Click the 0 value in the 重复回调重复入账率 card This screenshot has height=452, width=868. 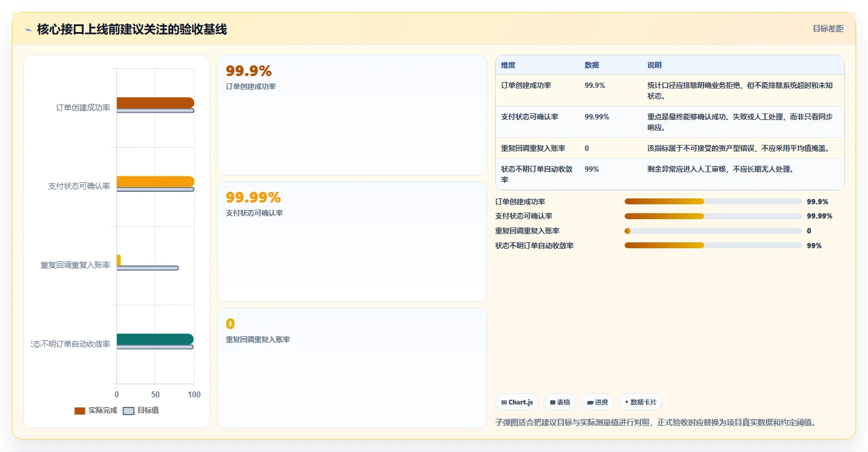(230, 324)
